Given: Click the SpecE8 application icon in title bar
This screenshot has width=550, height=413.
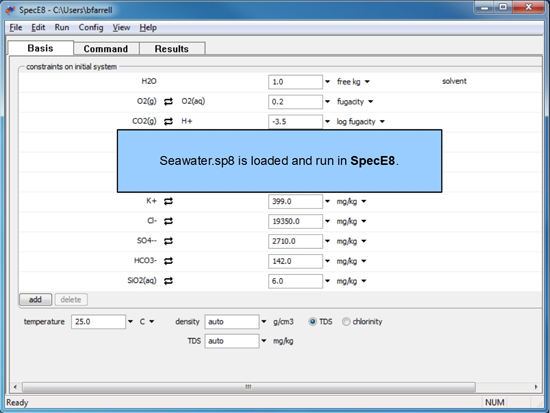Looking at the screenshot, I should (x=11, y=10).
